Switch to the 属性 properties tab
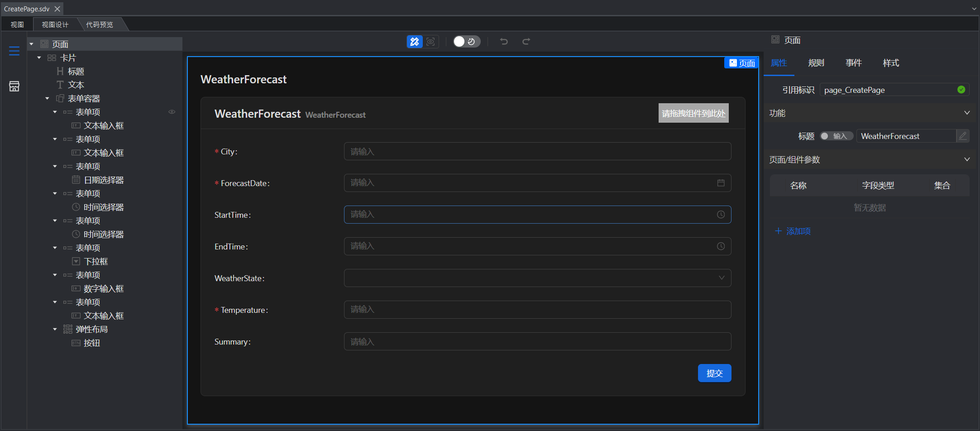980x431 pixels. [x=779, y=63]
